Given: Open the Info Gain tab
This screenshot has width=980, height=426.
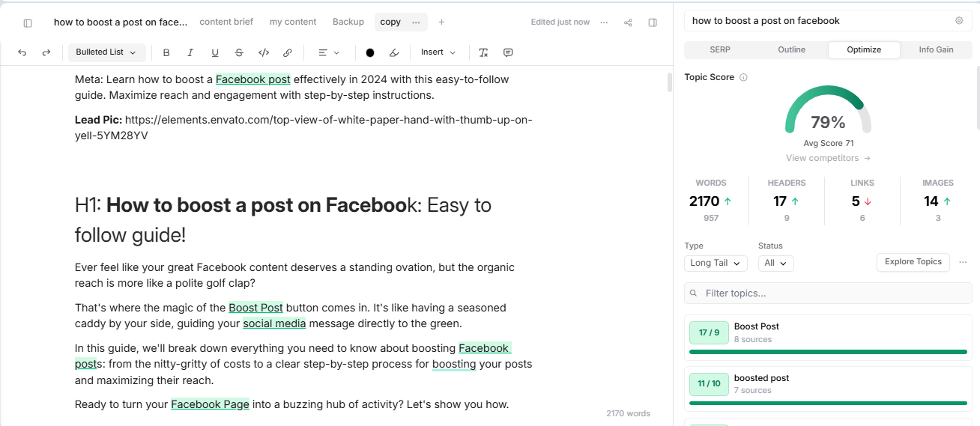Looking at the screenshot, I should pos(937,49).
